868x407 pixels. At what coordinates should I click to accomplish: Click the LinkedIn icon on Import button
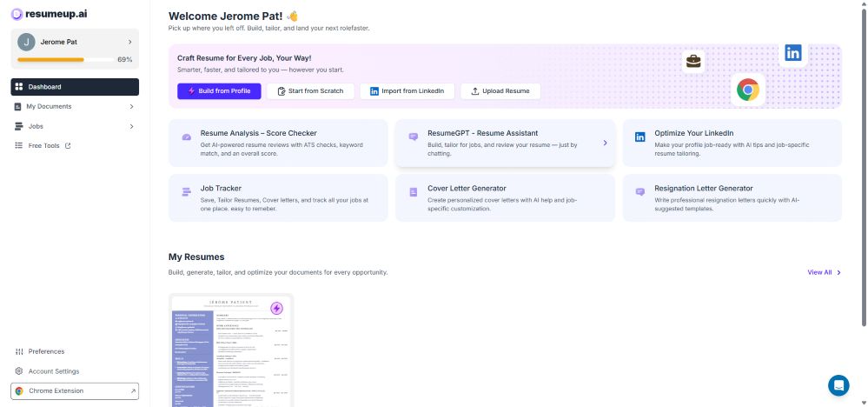click(x=374, y=91)
